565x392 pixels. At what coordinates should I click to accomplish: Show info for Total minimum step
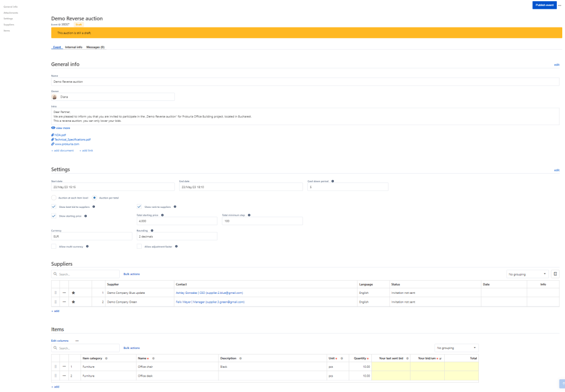pos(249,215)
